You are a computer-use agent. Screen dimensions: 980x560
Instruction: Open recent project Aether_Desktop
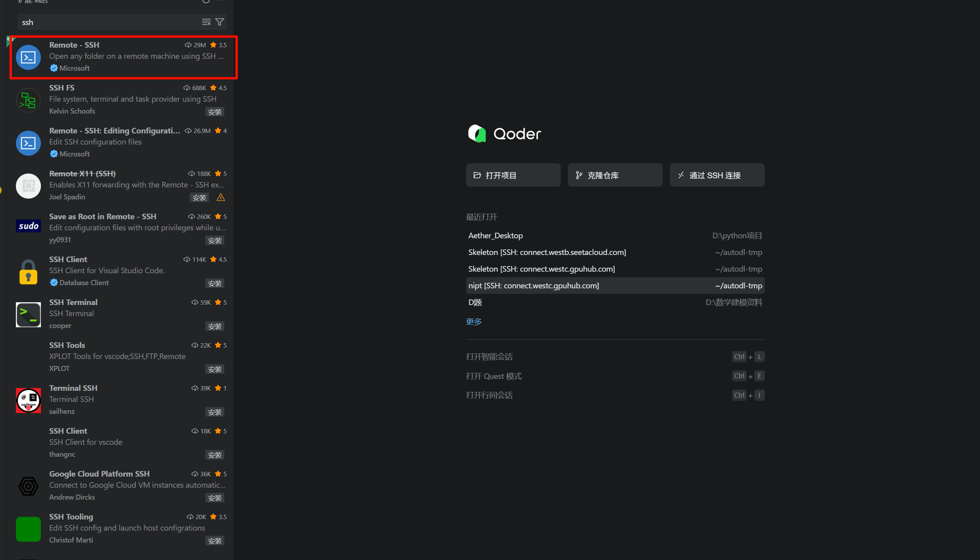615,236
